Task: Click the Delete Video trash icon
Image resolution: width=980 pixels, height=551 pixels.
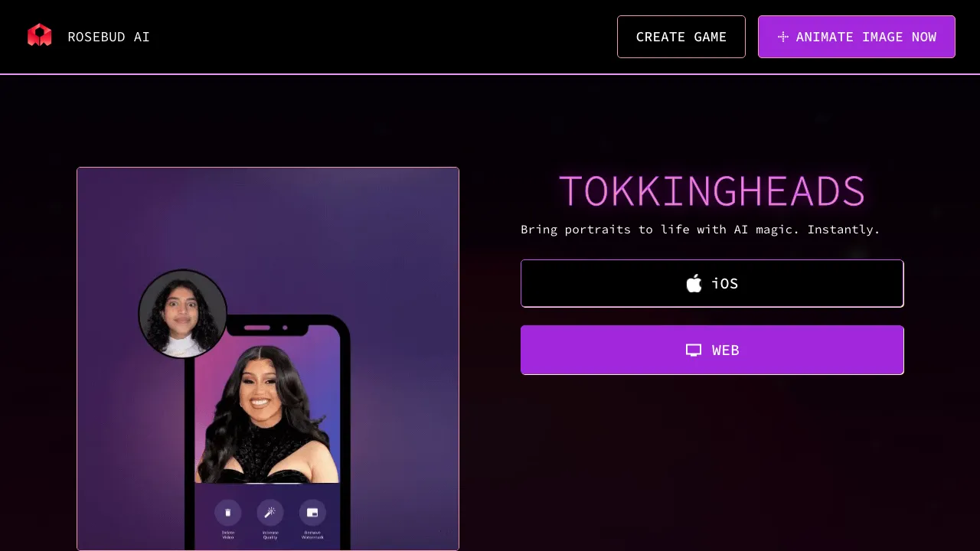Action: (227, 513)
